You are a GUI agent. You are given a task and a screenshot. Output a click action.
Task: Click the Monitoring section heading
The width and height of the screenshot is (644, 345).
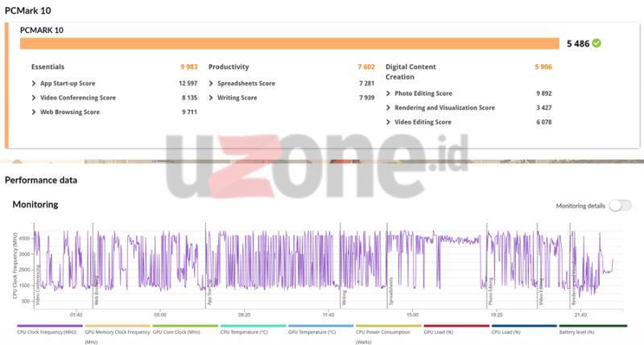[35, 204]
